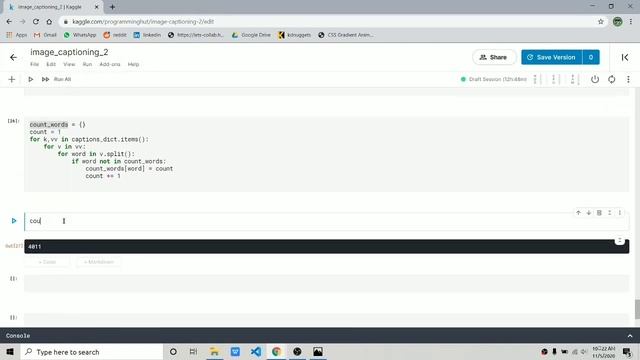Open the Run menu
The image size is (640, 360).
coord(87,64)
